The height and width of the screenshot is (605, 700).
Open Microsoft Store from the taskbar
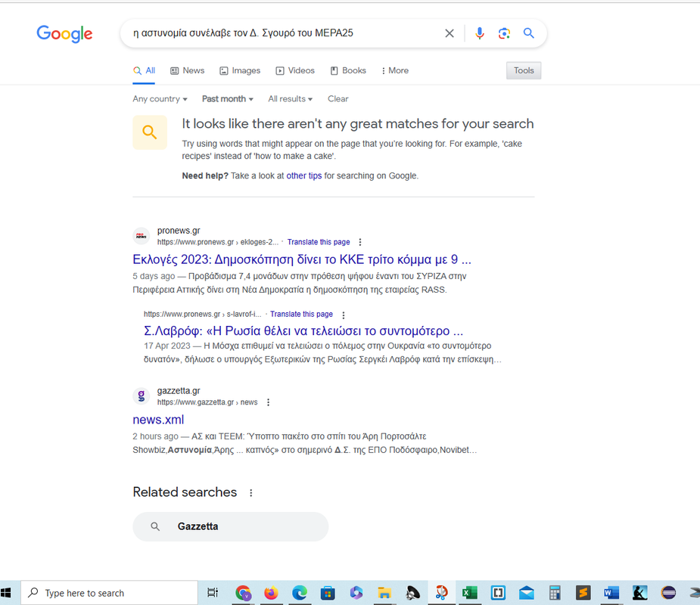pos(328,593)
